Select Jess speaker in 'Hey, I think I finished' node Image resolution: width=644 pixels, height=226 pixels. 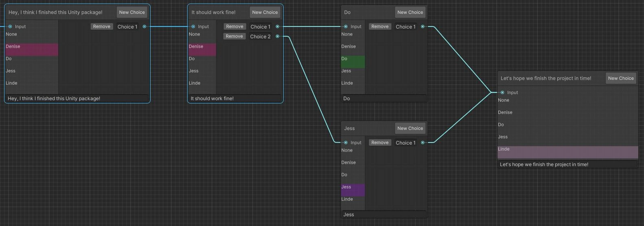pos(32,74)
